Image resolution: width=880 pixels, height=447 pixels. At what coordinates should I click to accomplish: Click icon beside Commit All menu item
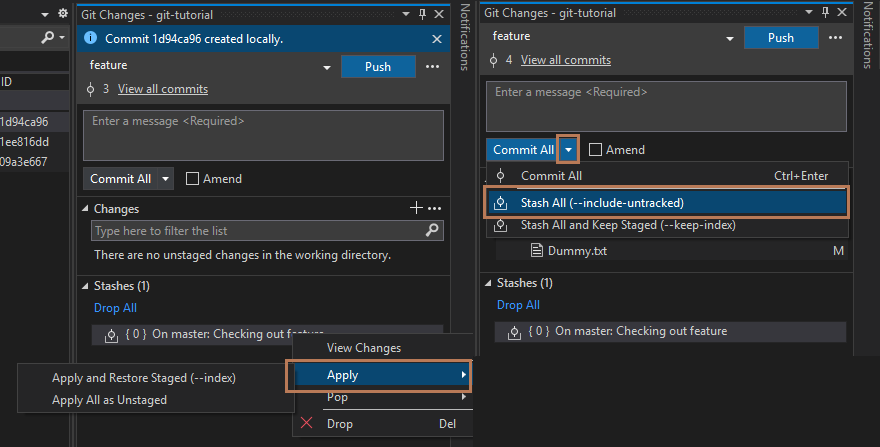point(501,176)
